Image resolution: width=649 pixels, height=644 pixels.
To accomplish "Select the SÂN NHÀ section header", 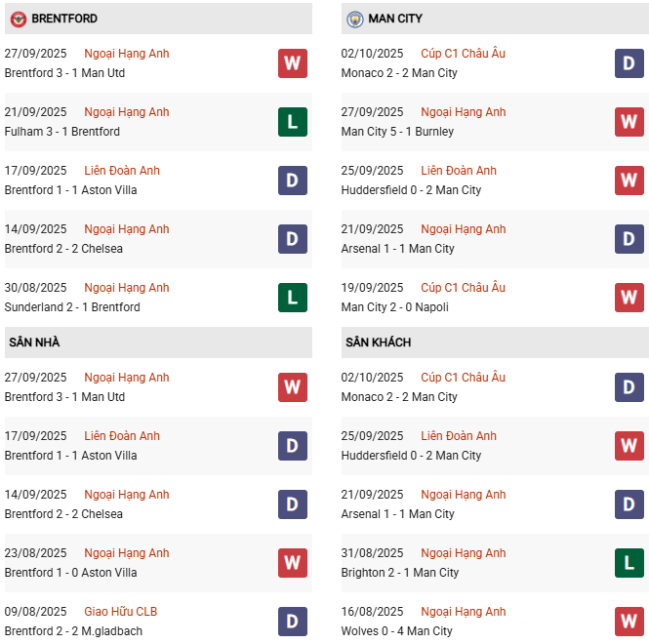I will (x=35, y=342).
